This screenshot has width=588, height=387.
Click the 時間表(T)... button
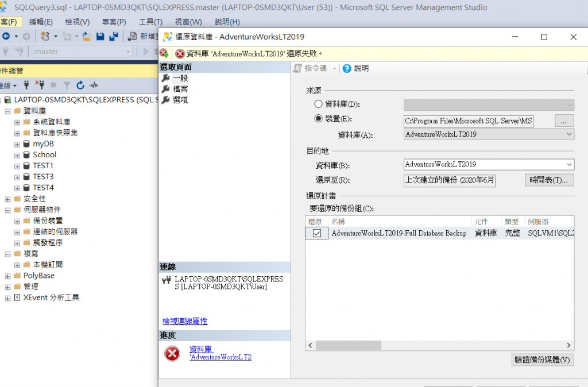[x=549, y=180]
